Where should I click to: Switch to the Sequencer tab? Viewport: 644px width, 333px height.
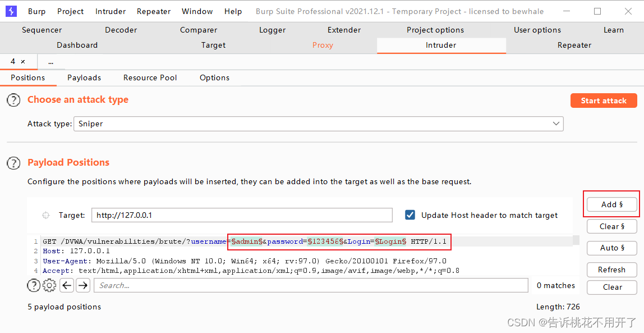tap(42, 30)
